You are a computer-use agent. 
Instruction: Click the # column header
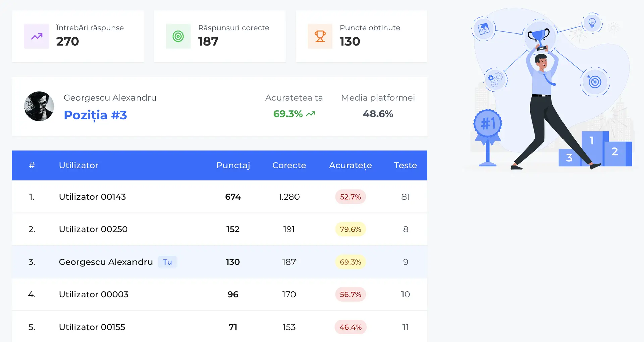click(x=32, y=165)
